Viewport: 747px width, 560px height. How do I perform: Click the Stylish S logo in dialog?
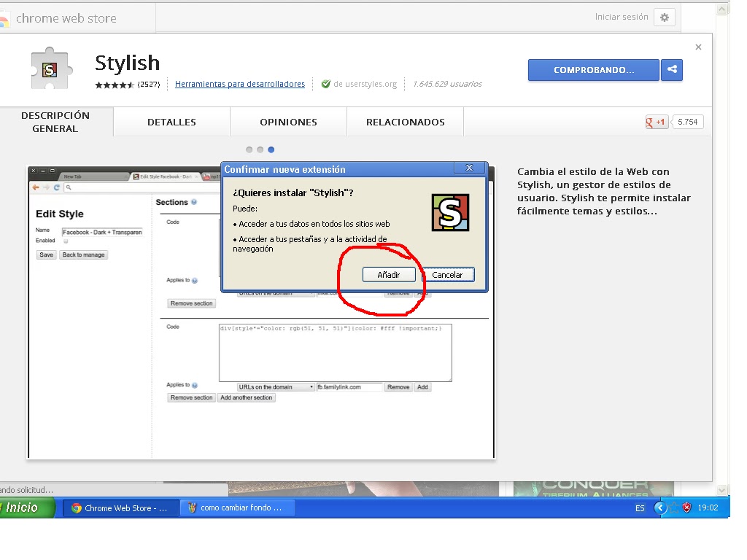tap(450, 212)
